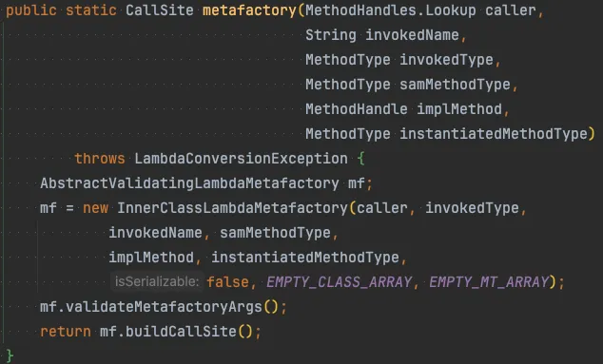Viewport: 603px width, 364px height.
Task: Click the 'return' keyword
Action: click(x=66, y=332)
